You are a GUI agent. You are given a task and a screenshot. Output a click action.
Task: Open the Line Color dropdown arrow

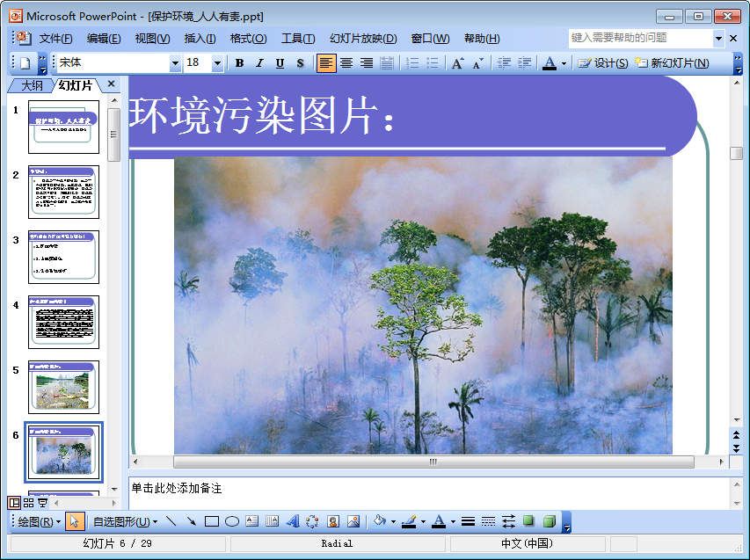tap(423, 521)
